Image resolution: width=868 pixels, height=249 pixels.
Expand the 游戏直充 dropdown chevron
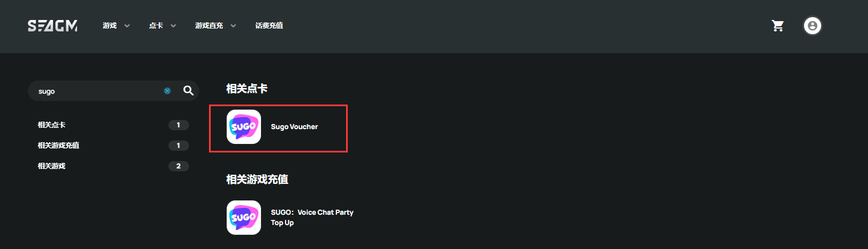tap(233, 26)
